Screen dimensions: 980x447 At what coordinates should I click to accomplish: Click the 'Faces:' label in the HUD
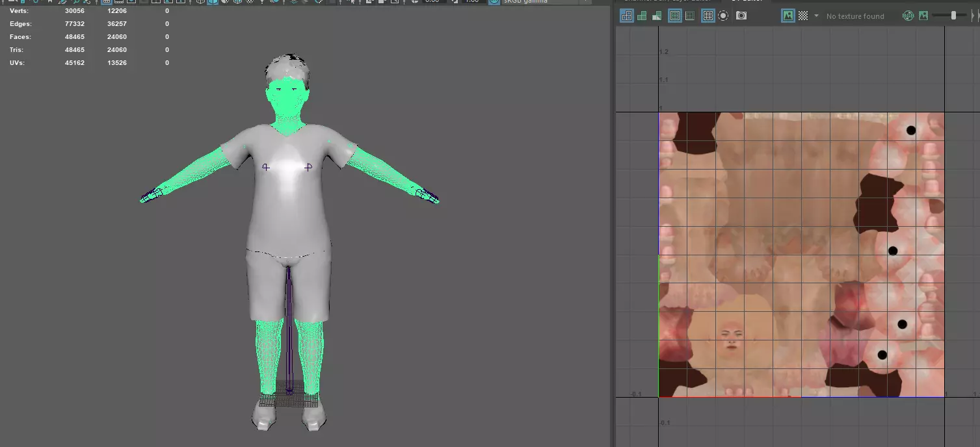(x=20, y=37)
